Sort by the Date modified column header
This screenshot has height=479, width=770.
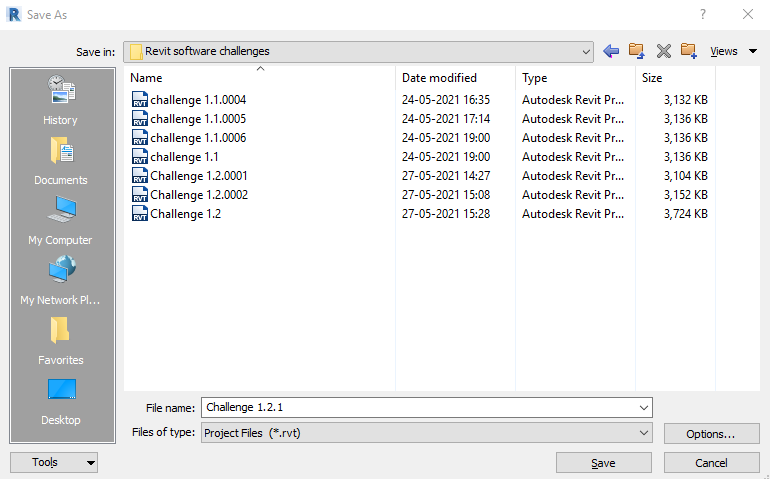coord(455,78)
